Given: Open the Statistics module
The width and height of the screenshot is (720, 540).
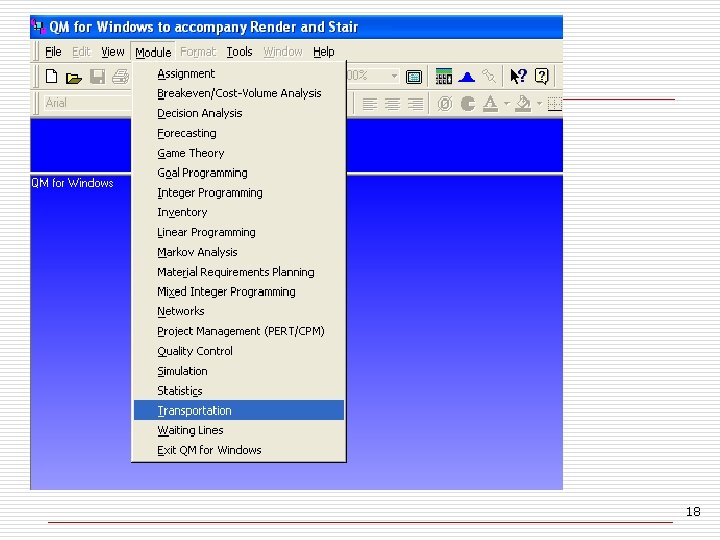Looking at the screenshot, I should click(239, 391).
